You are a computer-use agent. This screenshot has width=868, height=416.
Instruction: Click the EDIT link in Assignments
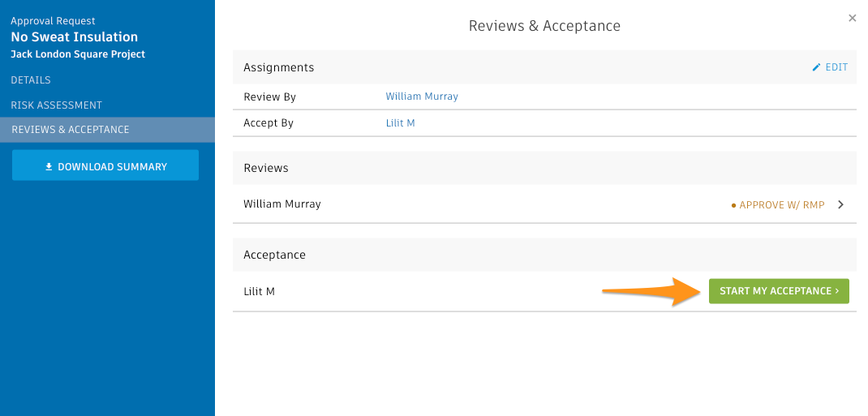830,67
